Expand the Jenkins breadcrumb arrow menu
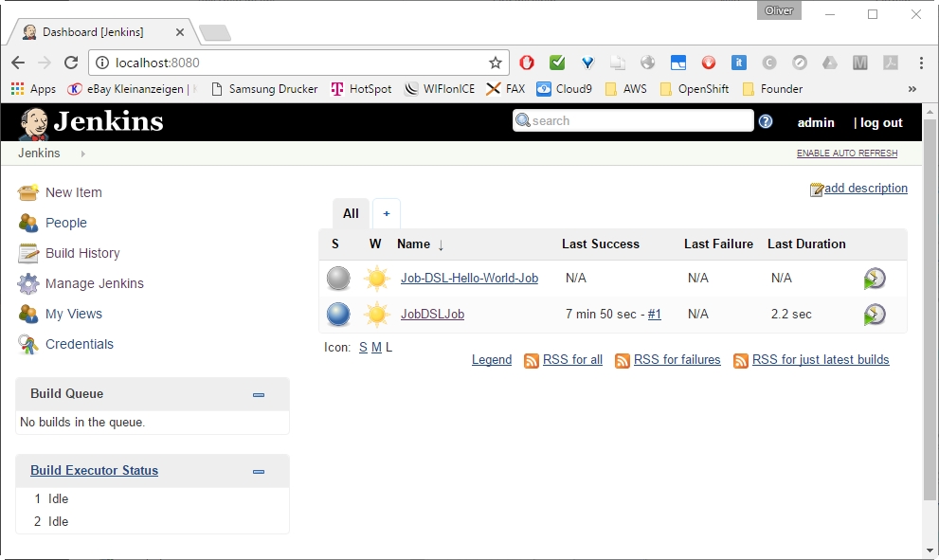 [x=82, y=154]
